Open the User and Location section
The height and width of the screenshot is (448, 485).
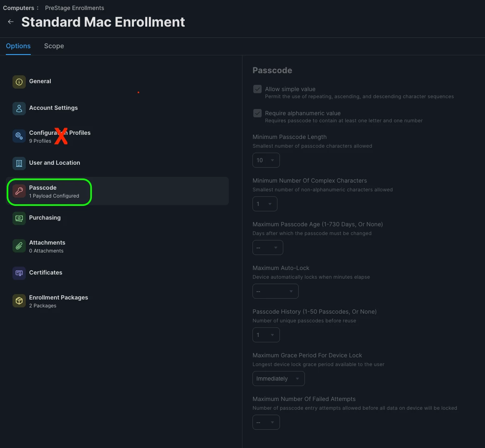coord(117,163)
